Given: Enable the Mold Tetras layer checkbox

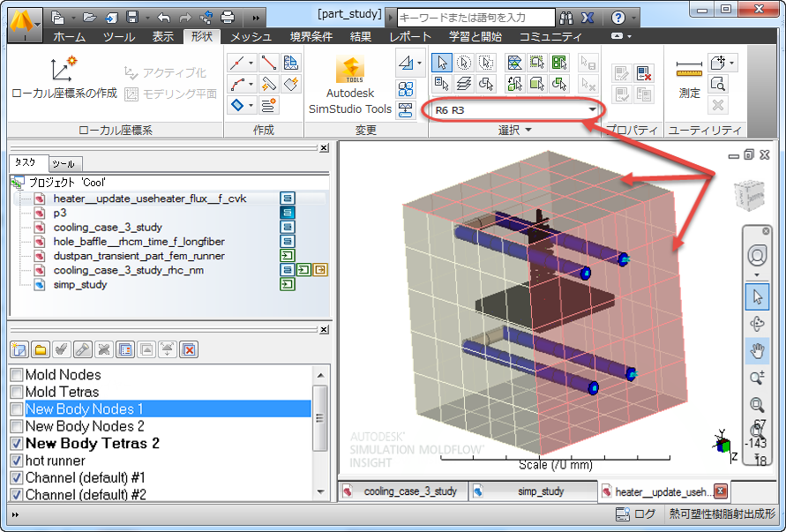Looking at the screenshot, I should [17, 392].
